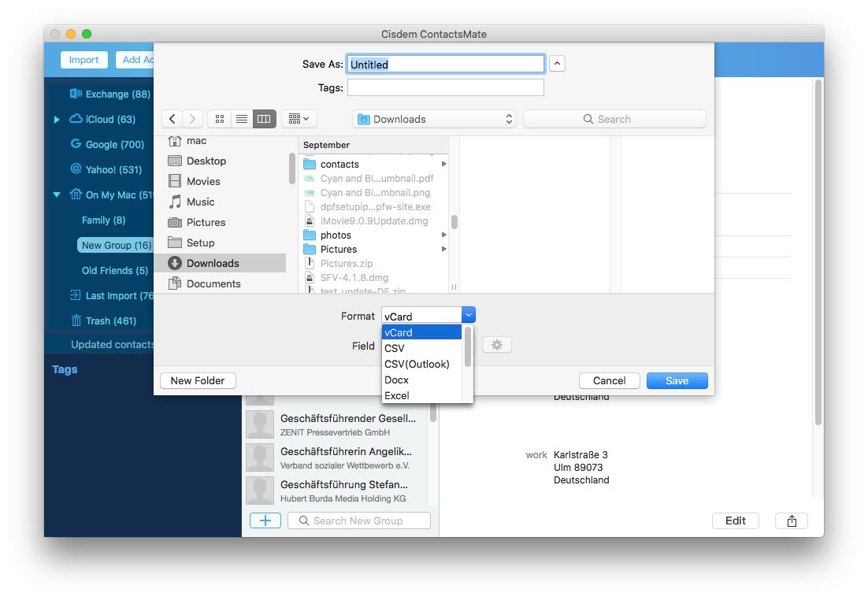This screenshot has height=600, width=868.
Task: Add a contact with plus button
Action: [x=265, y=520]
